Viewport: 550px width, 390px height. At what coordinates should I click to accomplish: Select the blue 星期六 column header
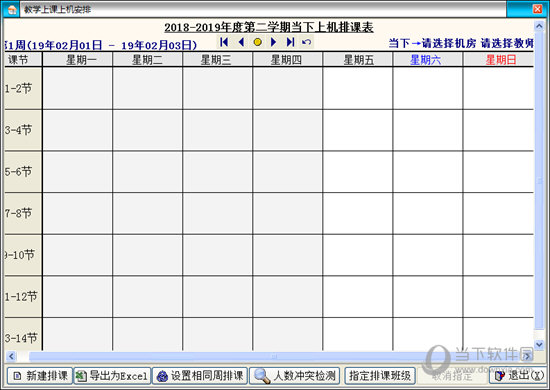tap(428, 60)
